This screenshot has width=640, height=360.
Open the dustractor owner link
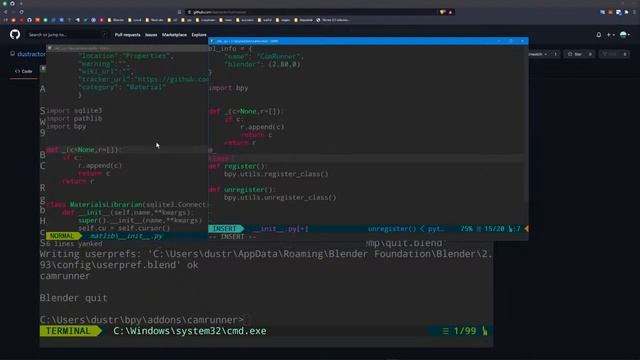tap(31, 54)
